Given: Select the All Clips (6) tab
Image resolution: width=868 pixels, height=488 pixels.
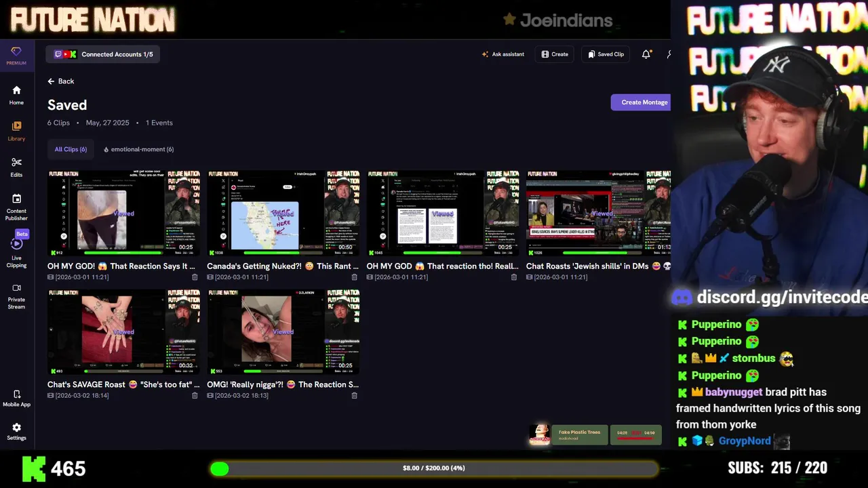Looking at the screenshot, I should tap(71, 149).
